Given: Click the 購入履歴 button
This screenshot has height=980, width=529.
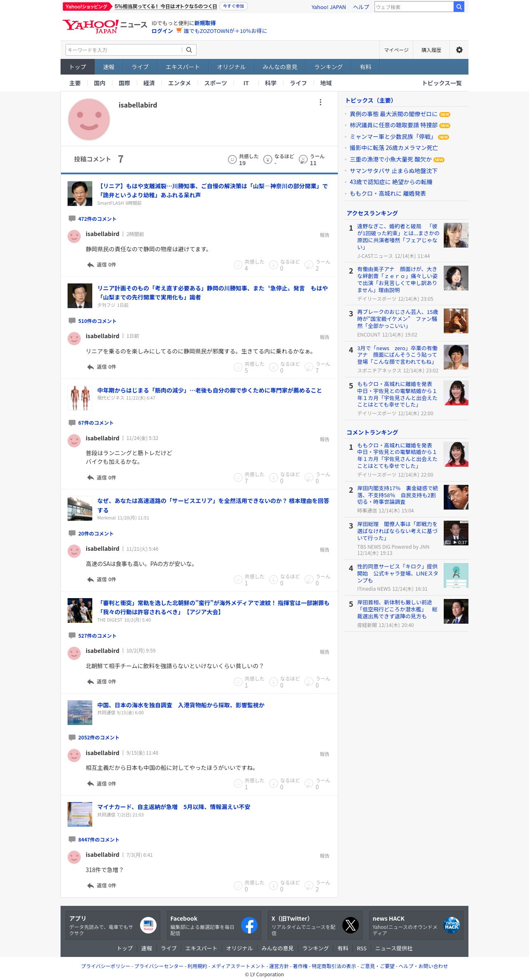Looking at the screenshot, I should tap(431, 50).
